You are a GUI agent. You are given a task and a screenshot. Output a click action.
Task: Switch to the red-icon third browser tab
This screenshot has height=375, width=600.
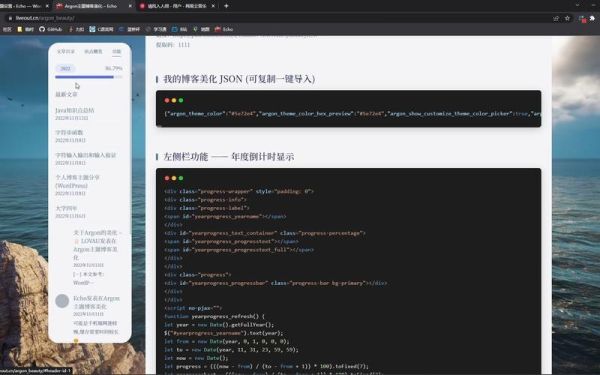pos(177,6)
